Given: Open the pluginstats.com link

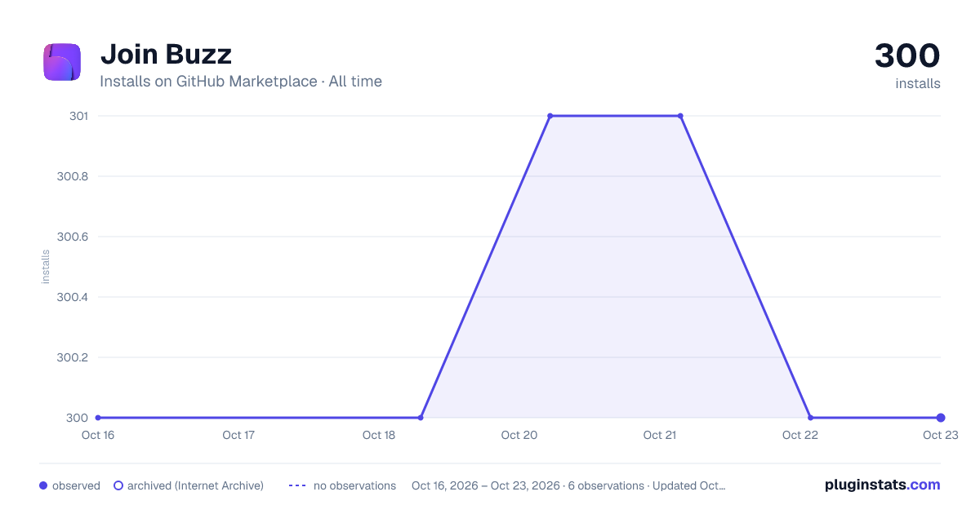Looking at the screenshot, I should pos(883,485).
